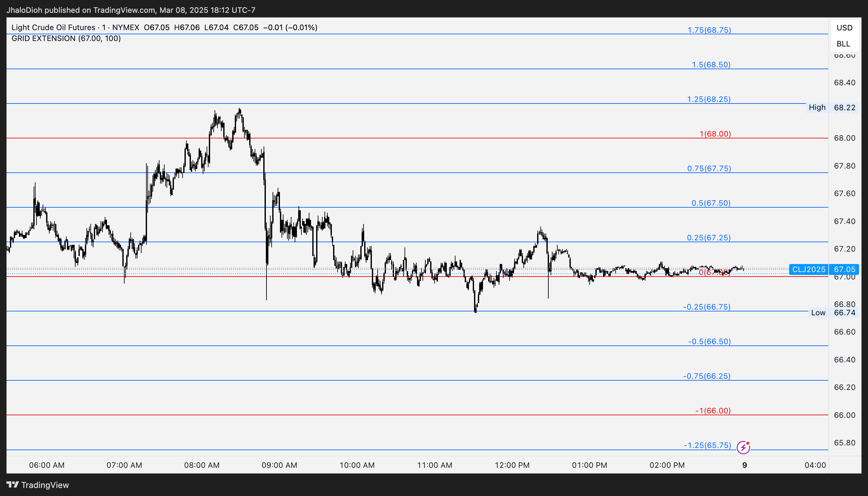Click the 1.25(68.25) grid level label
Image resolution: width=868 pixels, height=496 pixels.
tap(708, 99)
